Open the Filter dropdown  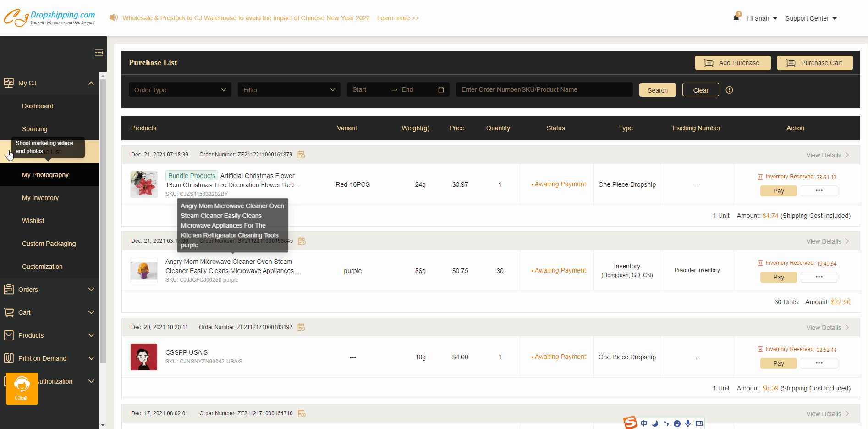click(x=289, y=90)
